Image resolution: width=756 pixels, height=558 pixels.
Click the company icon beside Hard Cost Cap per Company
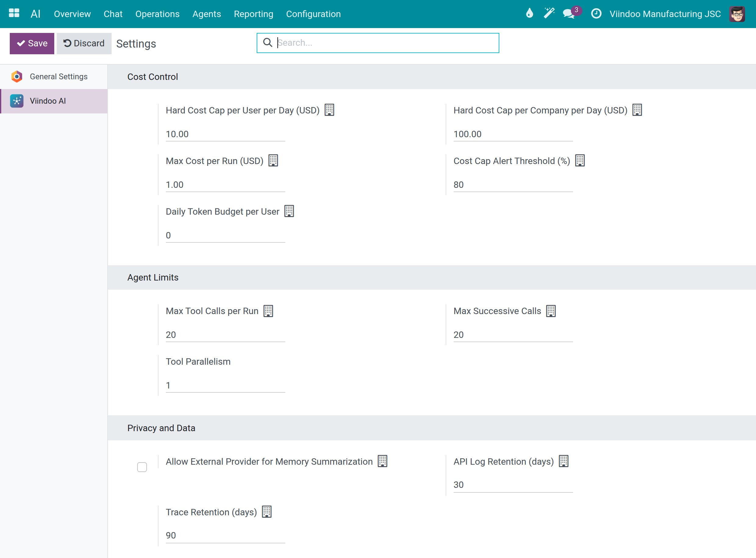click(637, 110)
